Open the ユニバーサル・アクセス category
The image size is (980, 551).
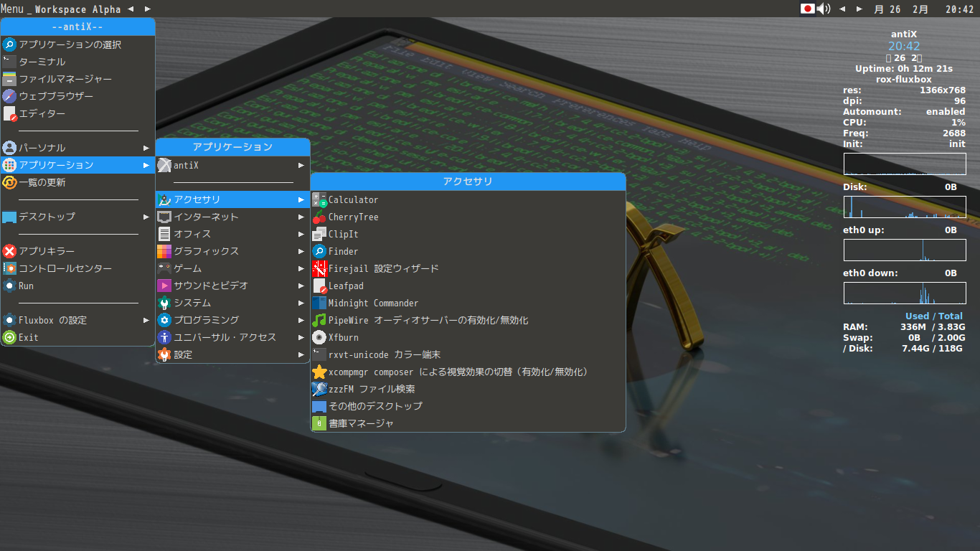point(232,337)
